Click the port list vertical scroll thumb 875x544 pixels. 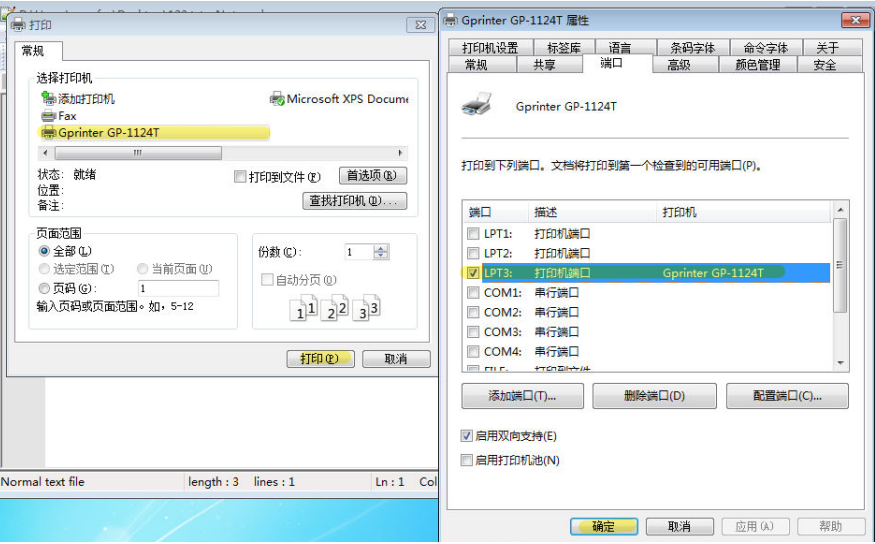[x=840, y=265]
